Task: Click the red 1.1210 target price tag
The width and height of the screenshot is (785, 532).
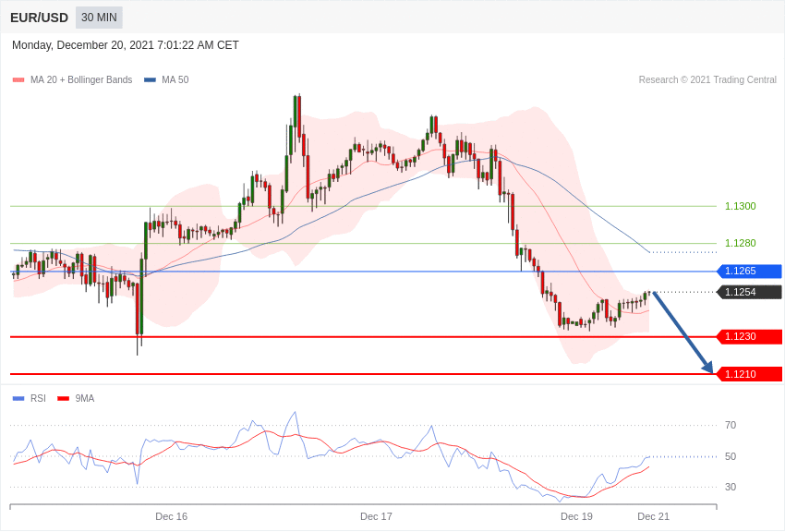Action: coord(749,374)
